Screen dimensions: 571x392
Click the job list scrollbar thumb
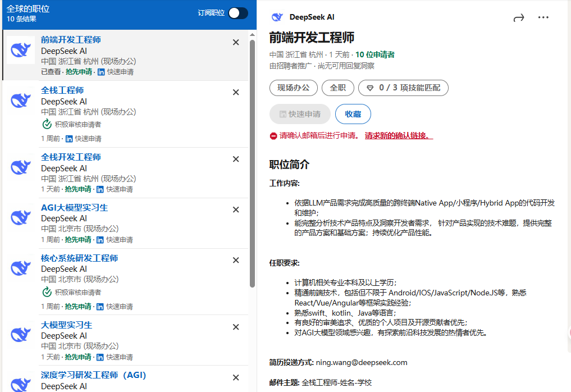coord(252,163)
